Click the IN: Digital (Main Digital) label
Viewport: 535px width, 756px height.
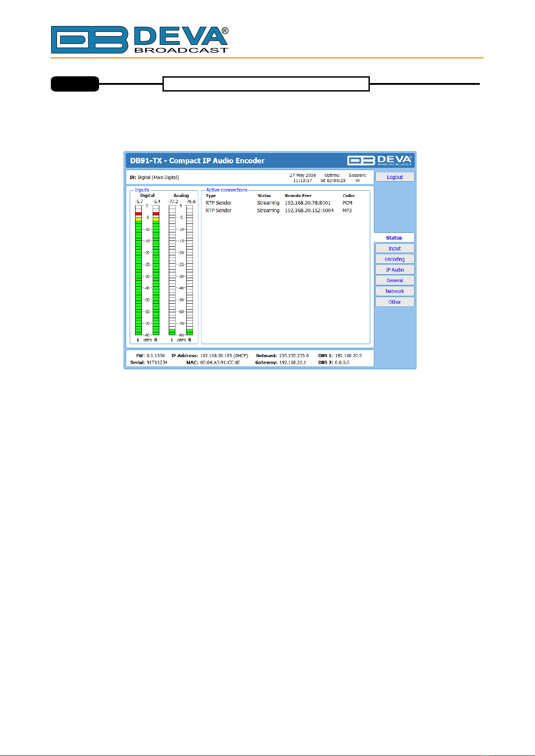coord(154,177)
